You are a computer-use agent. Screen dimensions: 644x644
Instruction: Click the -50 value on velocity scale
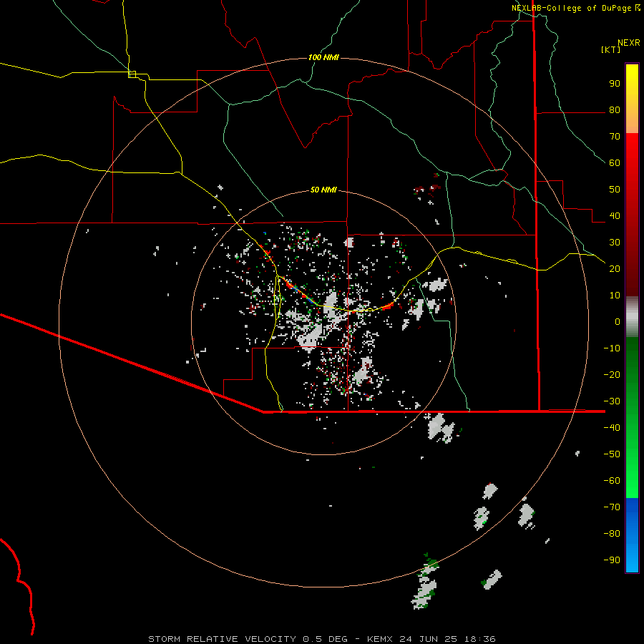pyautogui.click(x=612, y=454)
